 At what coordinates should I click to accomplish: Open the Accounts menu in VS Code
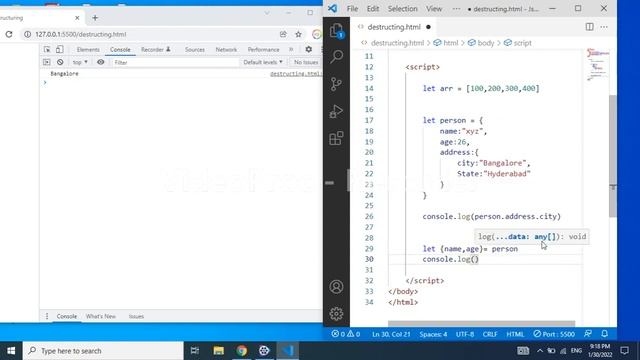[x=336, y=287]
